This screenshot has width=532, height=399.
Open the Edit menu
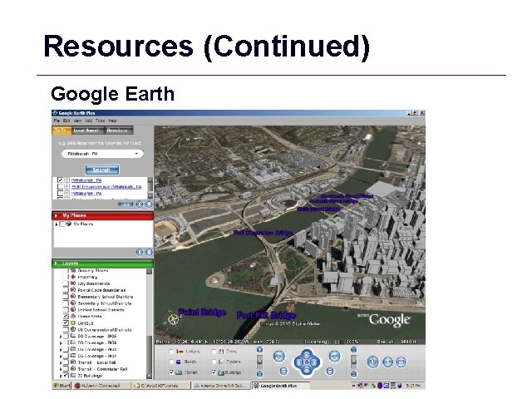(66, 121)
